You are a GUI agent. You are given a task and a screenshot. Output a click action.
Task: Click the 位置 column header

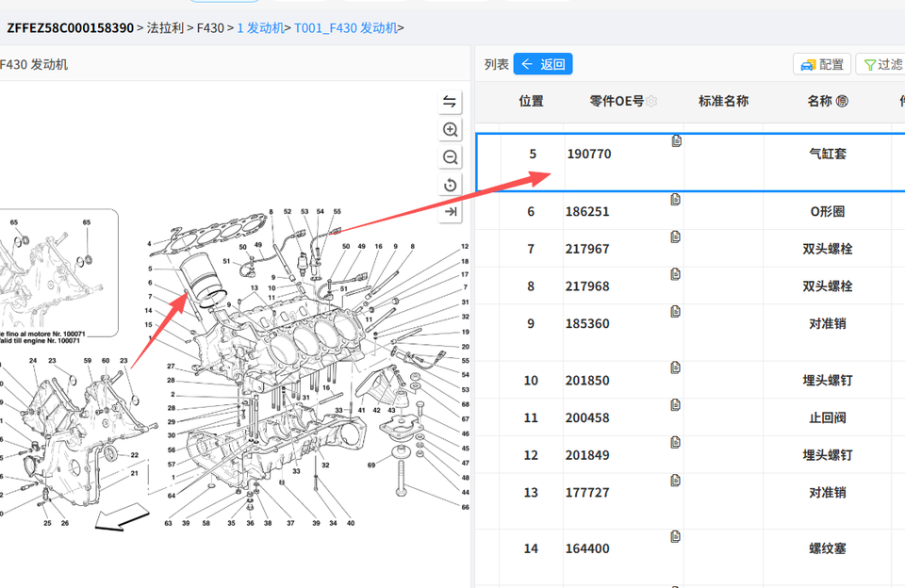[531, 101]
